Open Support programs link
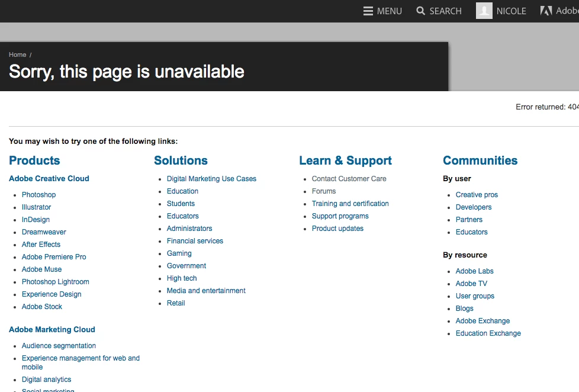579x392 pixels. pos(340,216)
